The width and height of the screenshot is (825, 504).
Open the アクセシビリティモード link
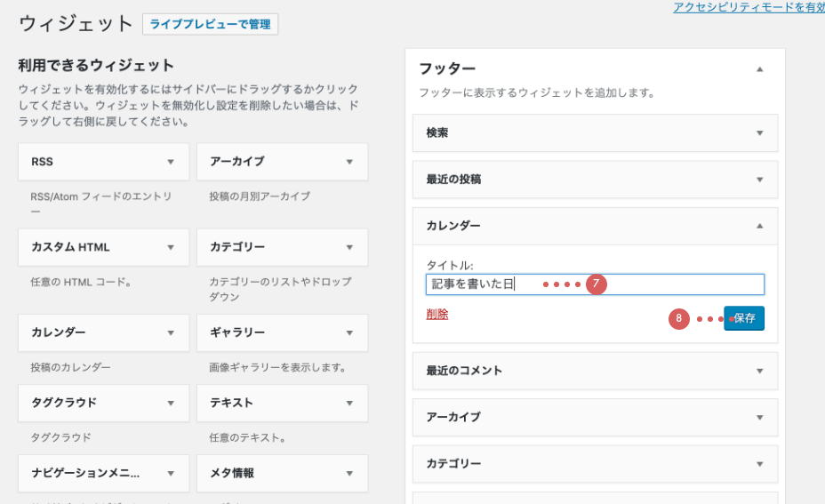click(748, 7)
